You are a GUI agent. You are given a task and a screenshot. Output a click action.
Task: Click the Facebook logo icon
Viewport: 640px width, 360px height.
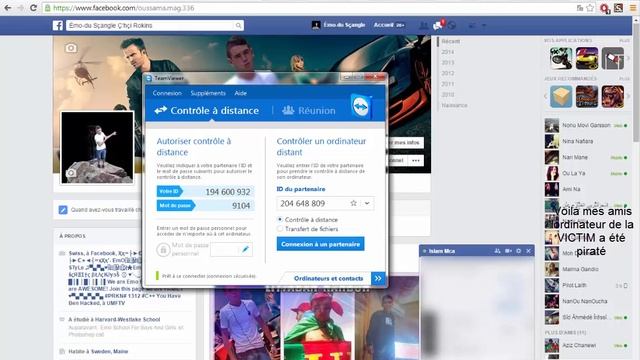pyautogui.click(x=58, y=25)
